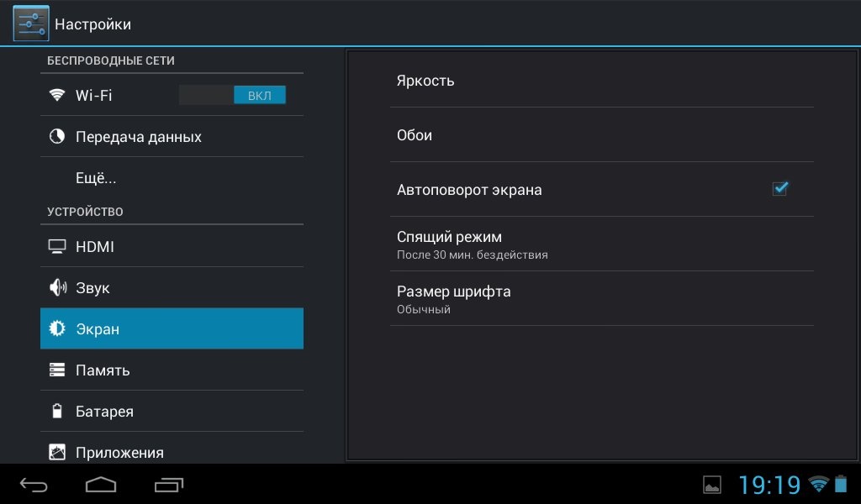Tap the 19:19 clock in status bar
The width and height of the screenshot is (861, 504).
point(769,485)
